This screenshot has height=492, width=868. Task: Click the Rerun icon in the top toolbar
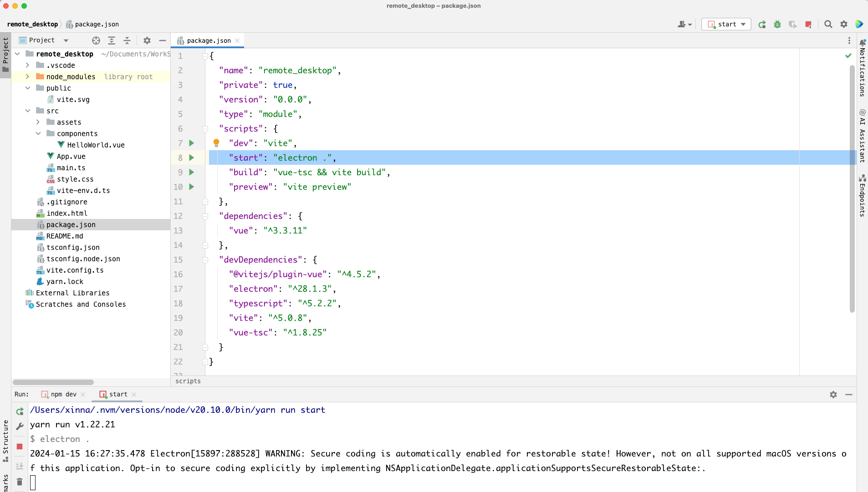pos(762,25)
